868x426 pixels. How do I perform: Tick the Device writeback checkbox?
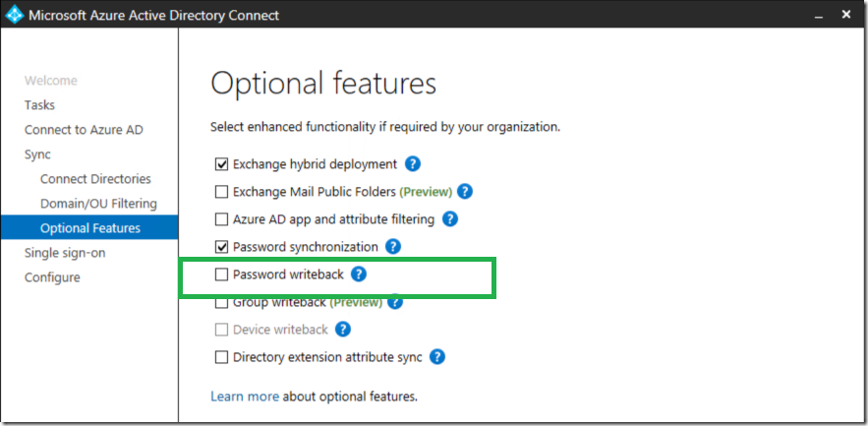pos(221,330)
